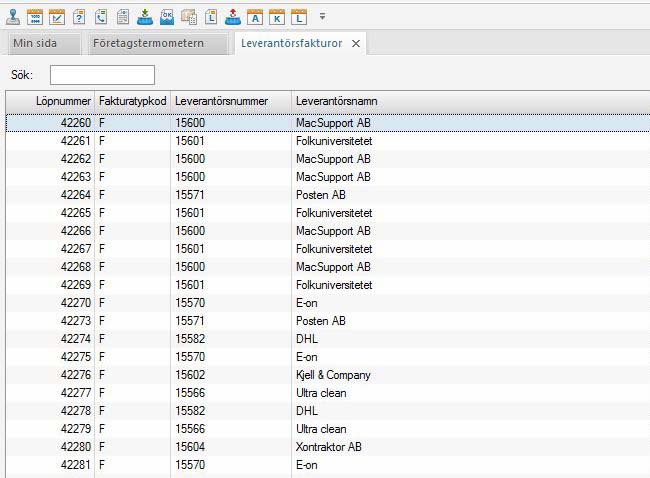650x478 pixels.
Task: Click the question mark document icon
Action: pyautogui.click(x=79, y=17)
